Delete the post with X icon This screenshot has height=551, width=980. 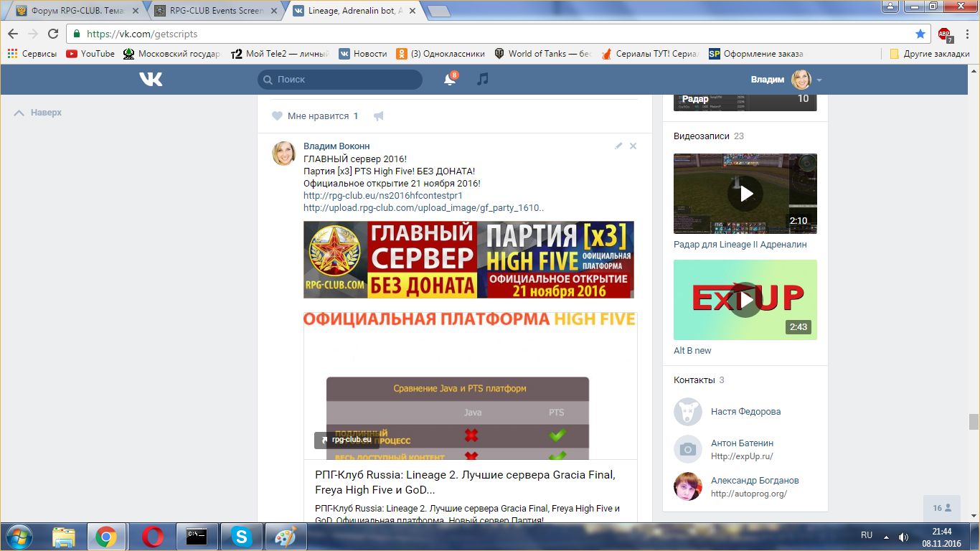(633, 146)
